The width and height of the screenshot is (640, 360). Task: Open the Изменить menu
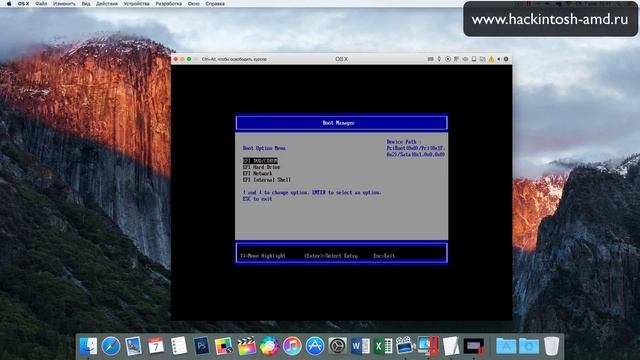tap(64, 4)
